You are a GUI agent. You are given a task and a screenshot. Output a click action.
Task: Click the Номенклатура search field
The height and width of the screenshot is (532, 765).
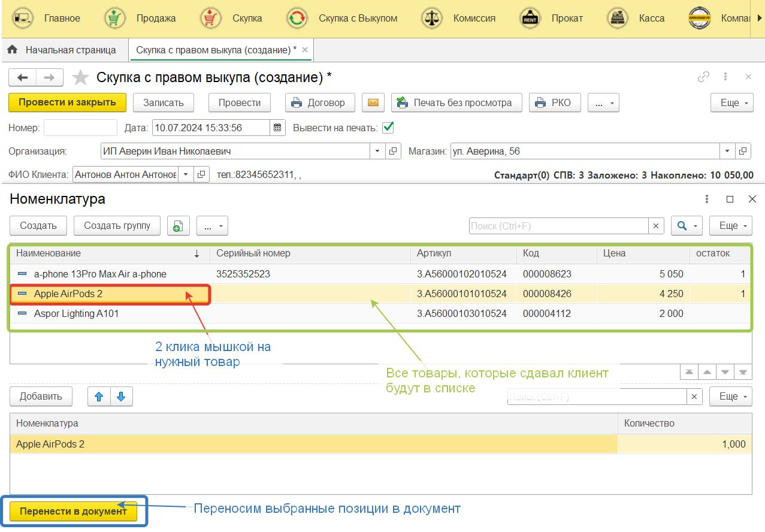[x=558, y=226]
